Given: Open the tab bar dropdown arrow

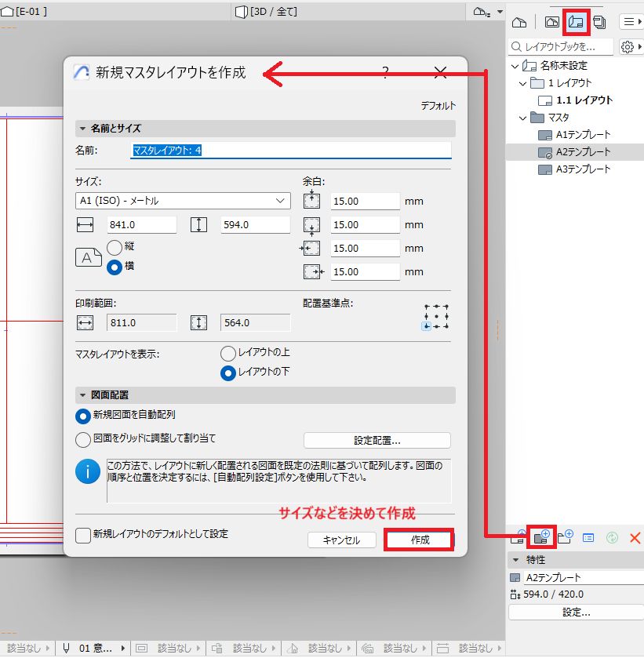Looking at the screenshot, I should tap(500, 12).
